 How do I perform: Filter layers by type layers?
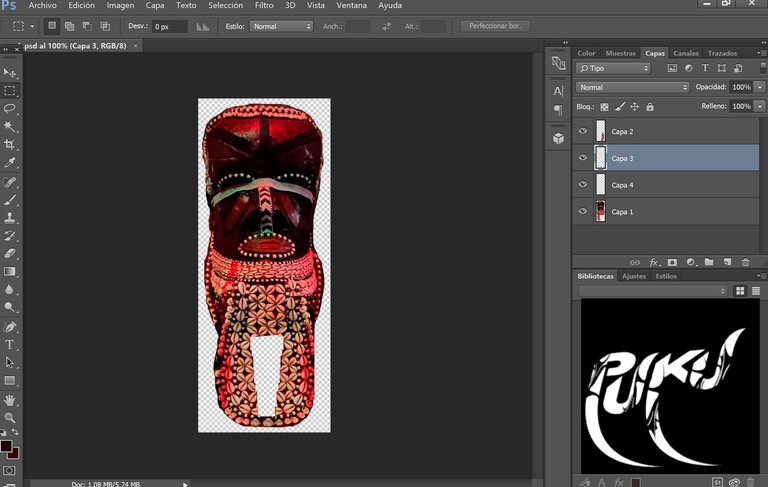pos(705,68)
